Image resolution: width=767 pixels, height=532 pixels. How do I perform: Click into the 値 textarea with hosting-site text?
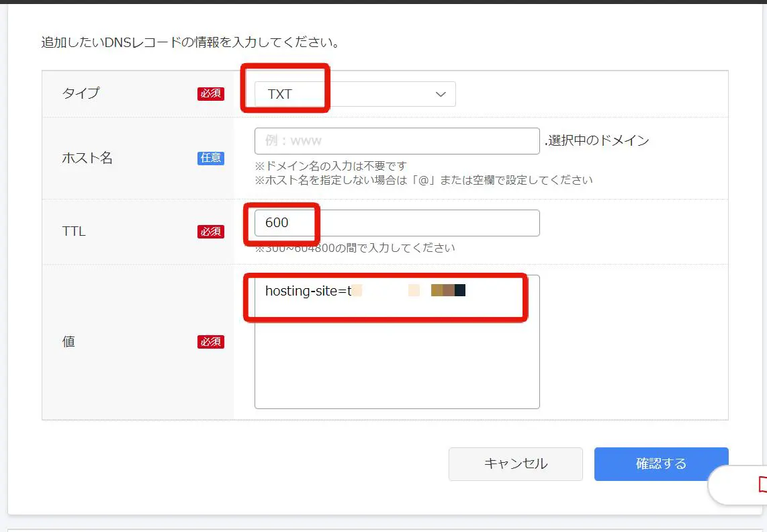[x=396, y=356]
